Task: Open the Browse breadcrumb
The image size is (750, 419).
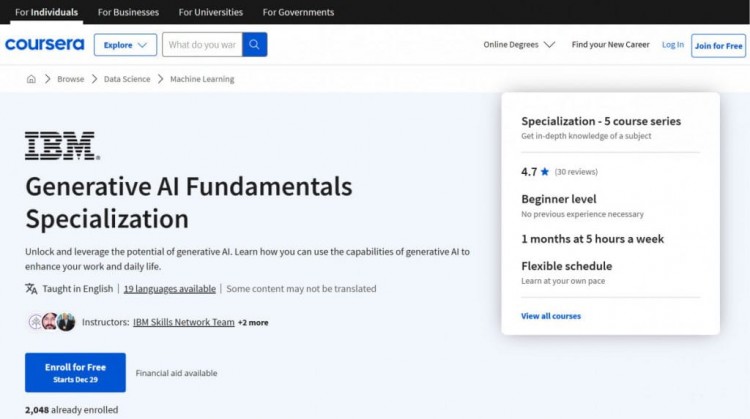Action: [70, 79]
